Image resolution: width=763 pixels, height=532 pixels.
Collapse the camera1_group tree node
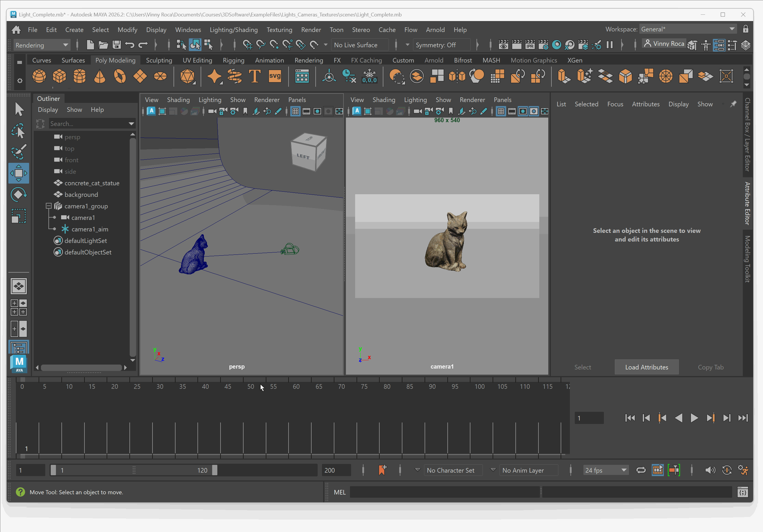[48, 206]
